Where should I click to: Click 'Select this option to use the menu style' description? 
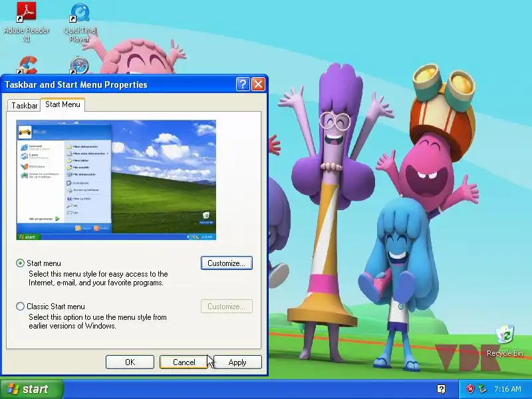(x=97, y=321)
